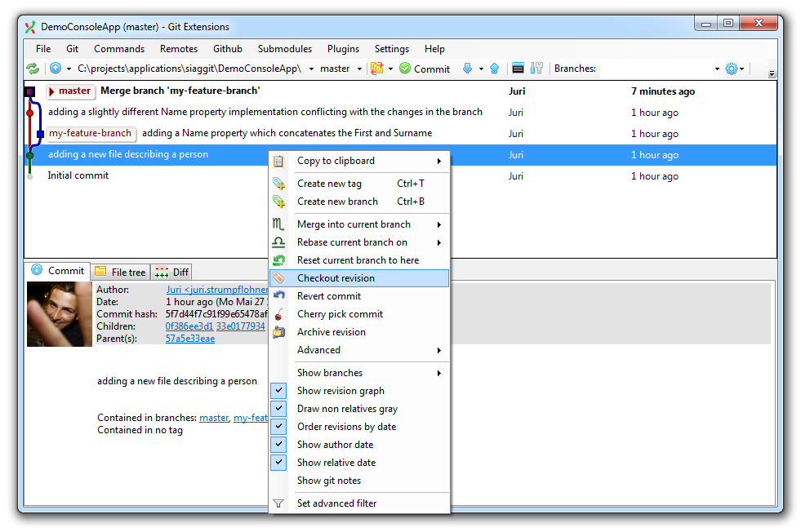Toggle Draw non relatives gray option
This screenshot has width=801, height=532.
[x=278, y=409]
